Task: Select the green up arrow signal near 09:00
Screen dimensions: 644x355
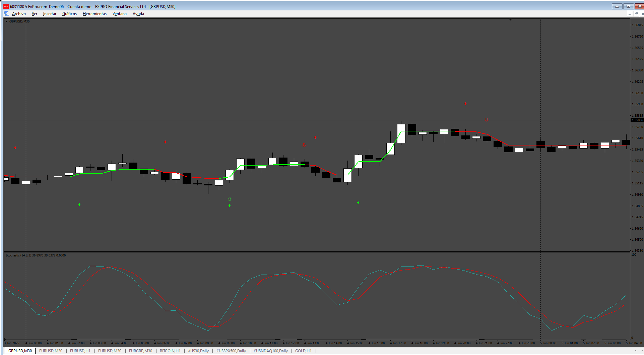Action: (x=230, y=199)
